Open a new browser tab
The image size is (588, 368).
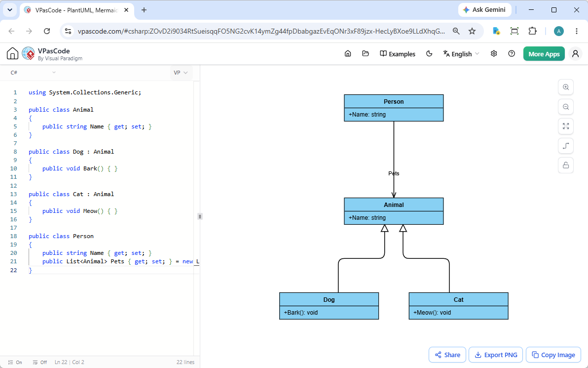point(144,10)
